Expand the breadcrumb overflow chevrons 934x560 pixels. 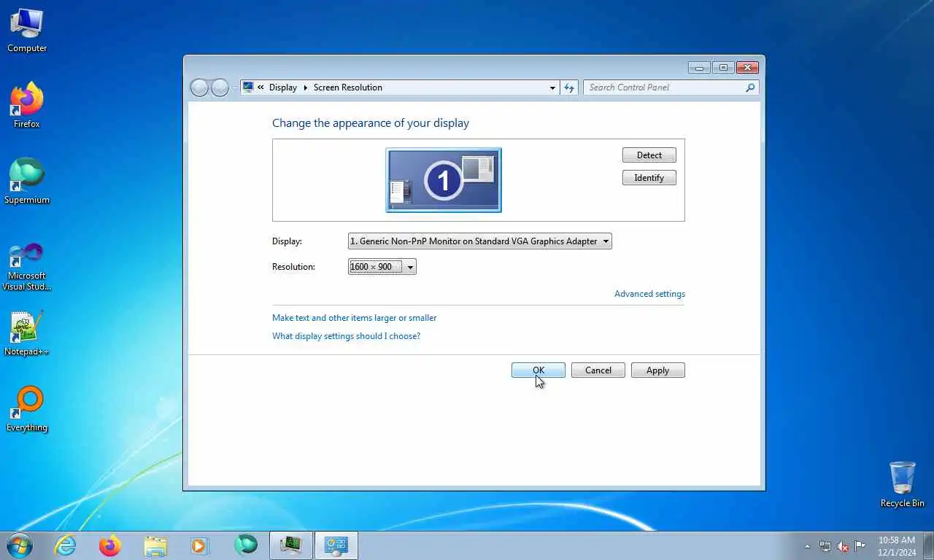pyautogui.click(x=260, y=87)
